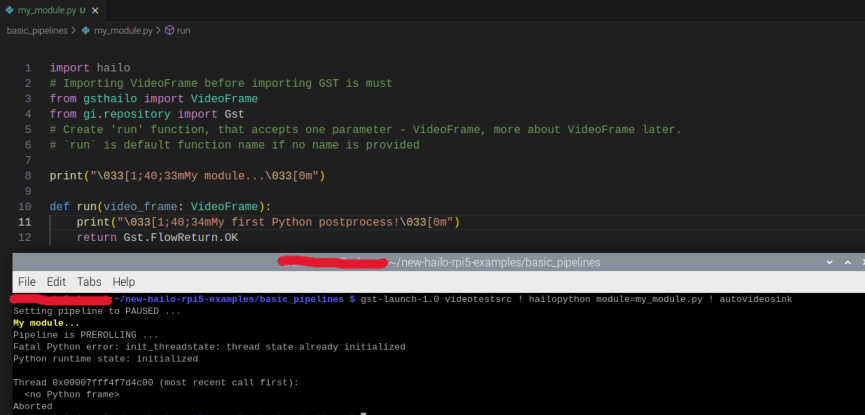
Task: Open the terminal Edit menu
Action: [x=56, y=282]
